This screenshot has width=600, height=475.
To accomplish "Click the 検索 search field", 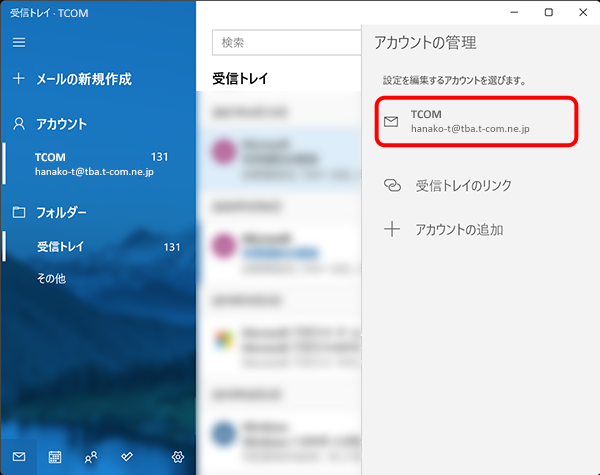I will (x=287, y=42).
